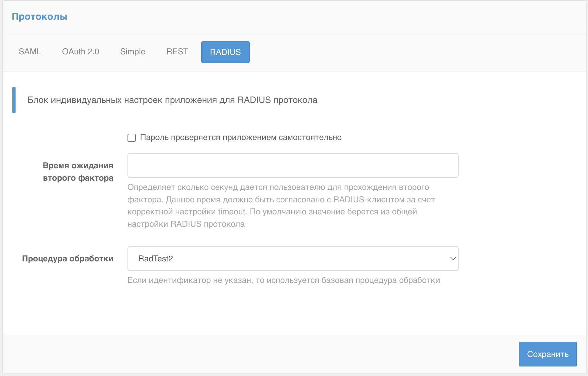Go to the REST tab

(x=177, y=52)
